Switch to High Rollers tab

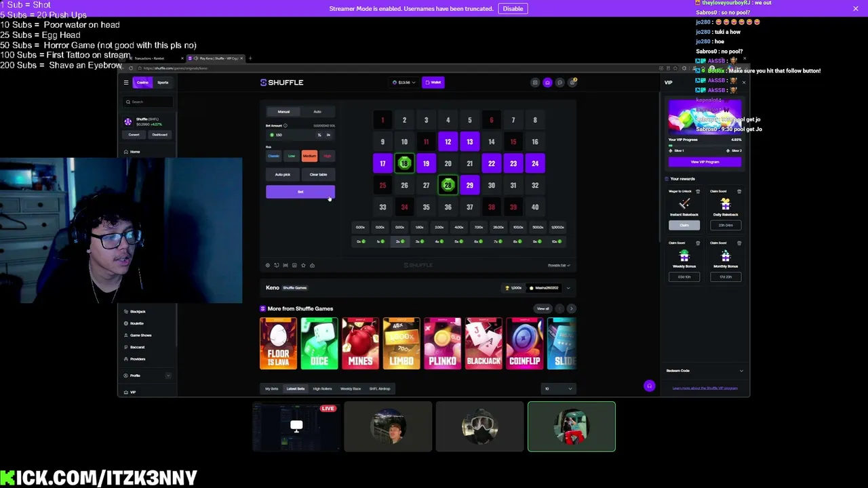[322, 389]
